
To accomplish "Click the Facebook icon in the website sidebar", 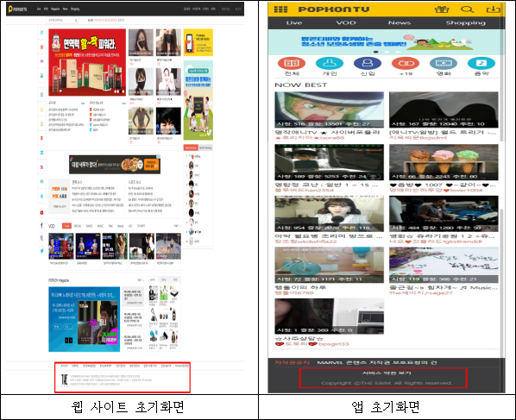I will coord(41,225).
